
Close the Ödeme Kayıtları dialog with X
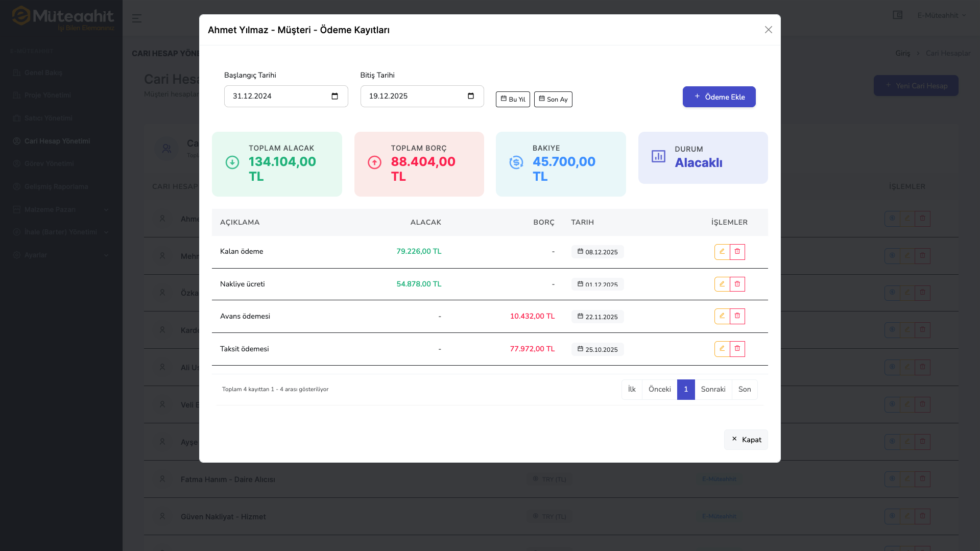[768, 30]
